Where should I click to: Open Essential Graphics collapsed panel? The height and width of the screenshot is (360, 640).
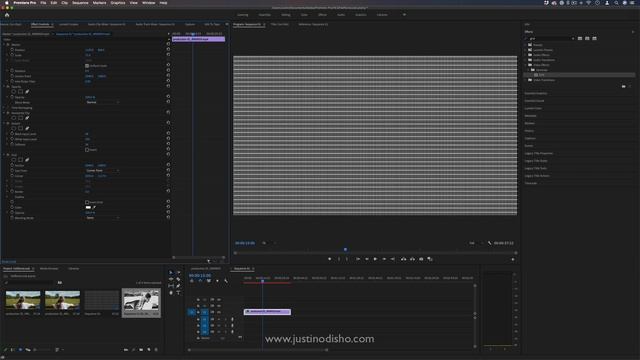pos(536,93)
